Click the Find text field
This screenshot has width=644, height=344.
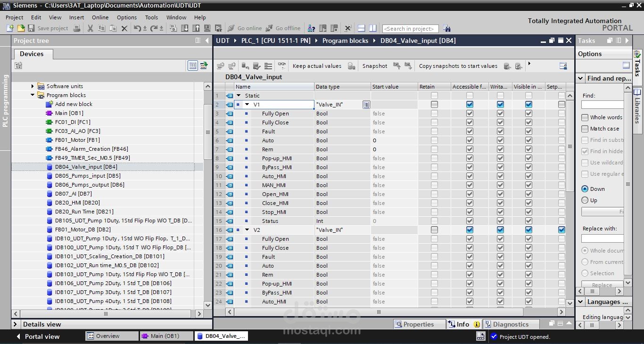tap(603, 105)
